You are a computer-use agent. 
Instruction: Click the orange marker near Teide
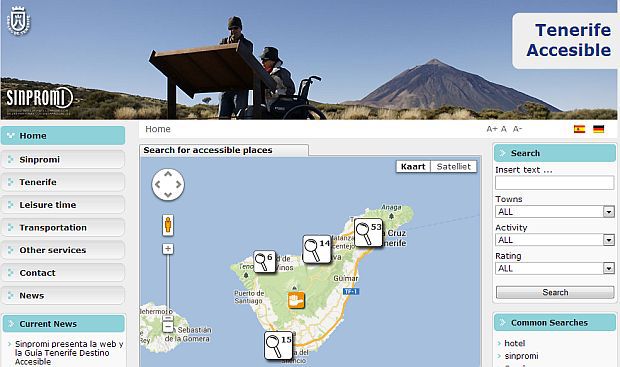pos(296,300)
